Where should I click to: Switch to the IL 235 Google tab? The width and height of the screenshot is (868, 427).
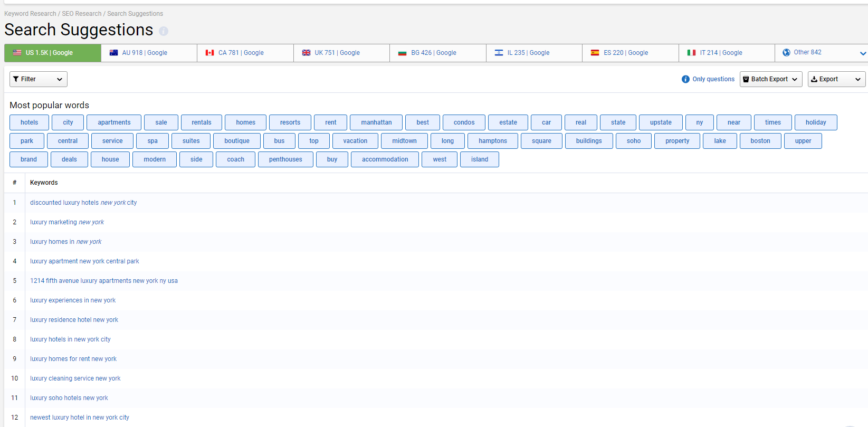(x=534, y=53)
